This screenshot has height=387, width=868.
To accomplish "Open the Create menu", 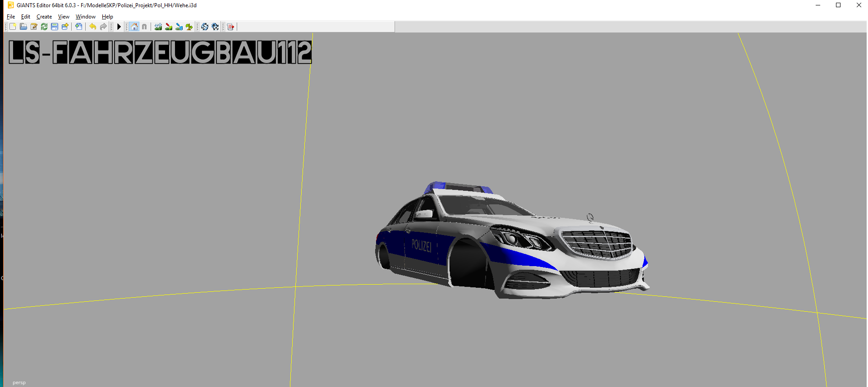I will click(x=44, y=17).
